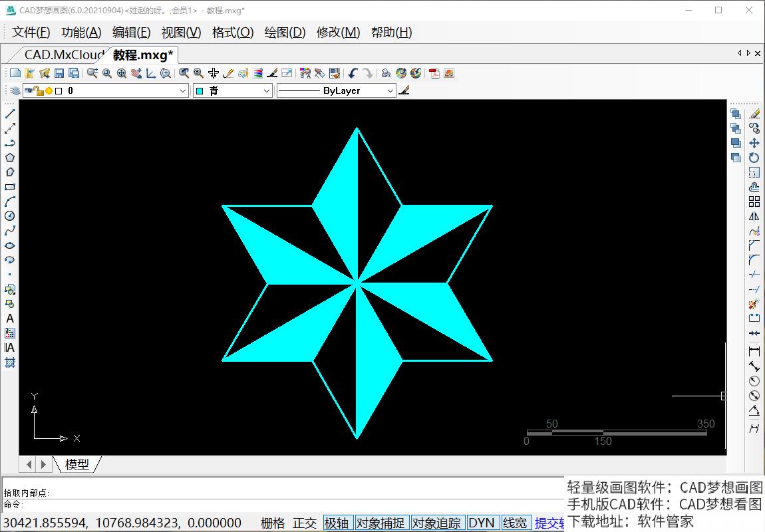This screenshot has width=765, height=532.
Task: Toggle 对象捕捉 (object snap) mode
Action: point(382,523)
